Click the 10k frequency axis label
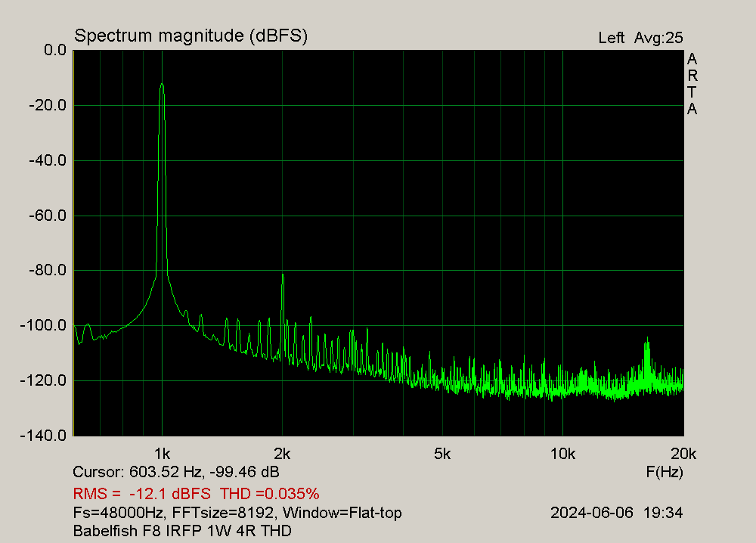 pyautogui.click(x=562, y=454)
